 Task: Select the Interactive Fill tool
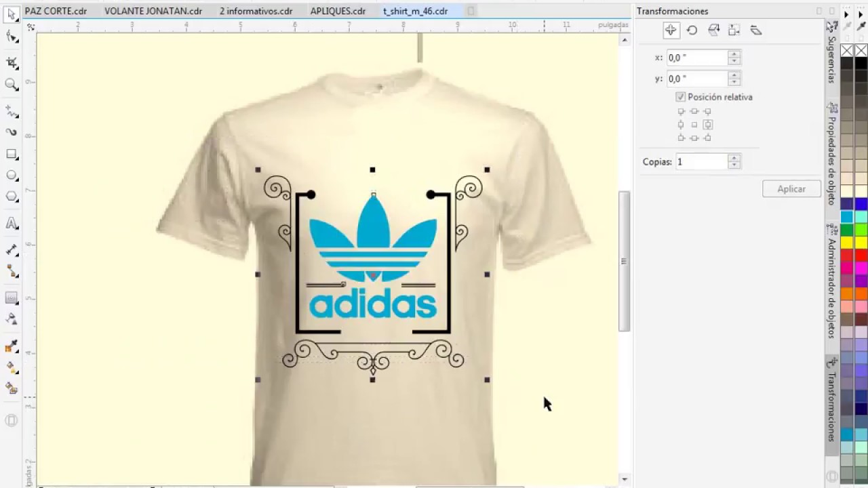pyautogui.click(x=12, y=367)
